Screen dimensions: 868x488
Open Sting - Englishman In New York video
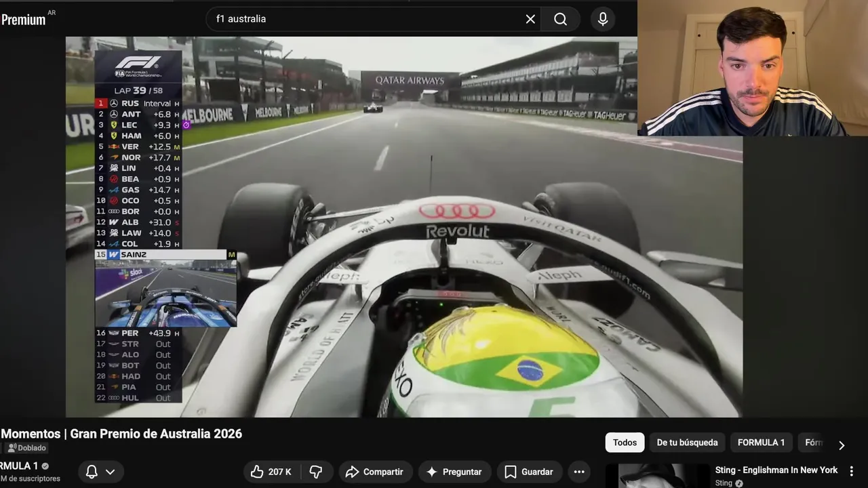[776, 470]
